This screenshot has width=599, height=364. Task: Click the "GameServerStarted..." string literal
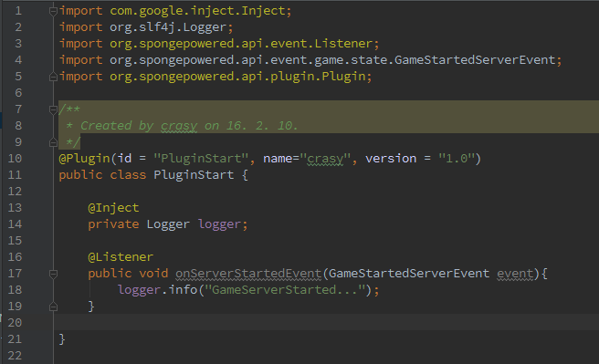coord(285,290)
